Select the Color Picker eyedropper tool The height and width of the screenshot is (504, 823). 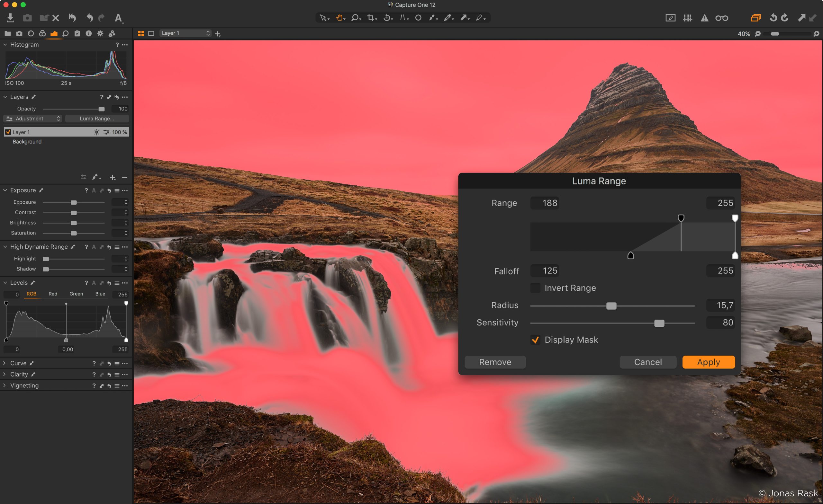[448, 18]
